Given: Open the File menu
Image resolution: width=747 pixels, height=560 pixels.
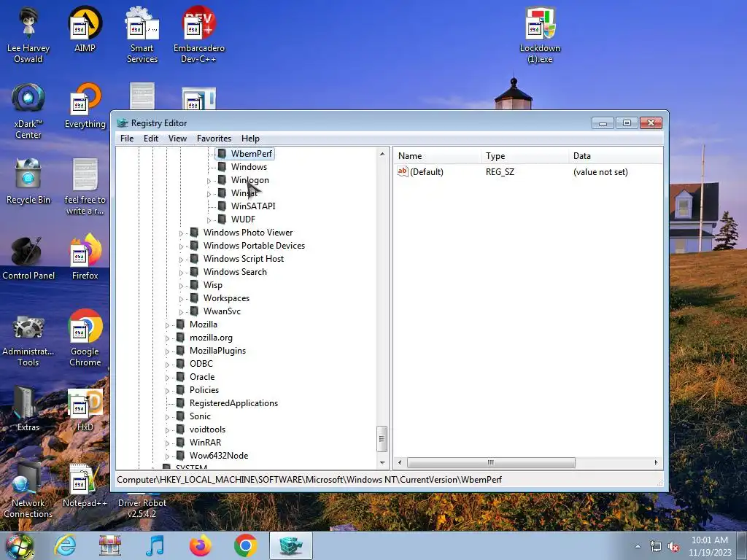Looking at the screenshot, I should [x=127, y=138].
